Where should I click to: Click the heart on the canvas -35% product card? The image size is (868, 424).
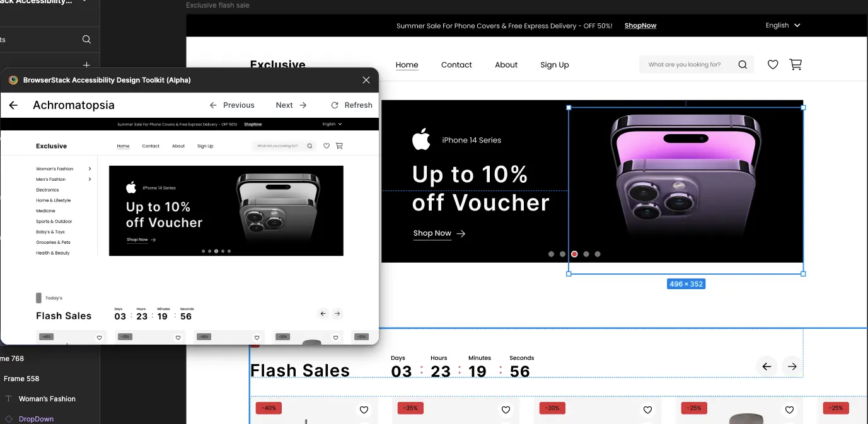(x=506, y=410)
